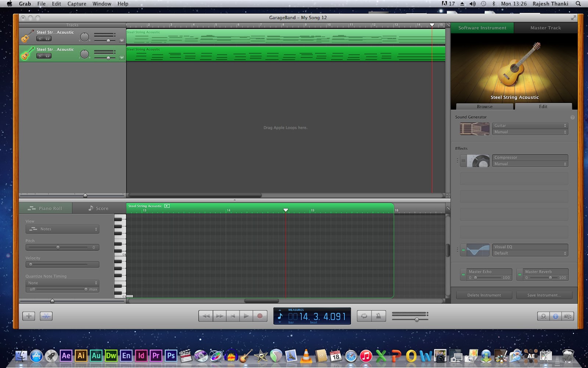Start playback with the Play button
Screen dimensions: 588x368
246,316
